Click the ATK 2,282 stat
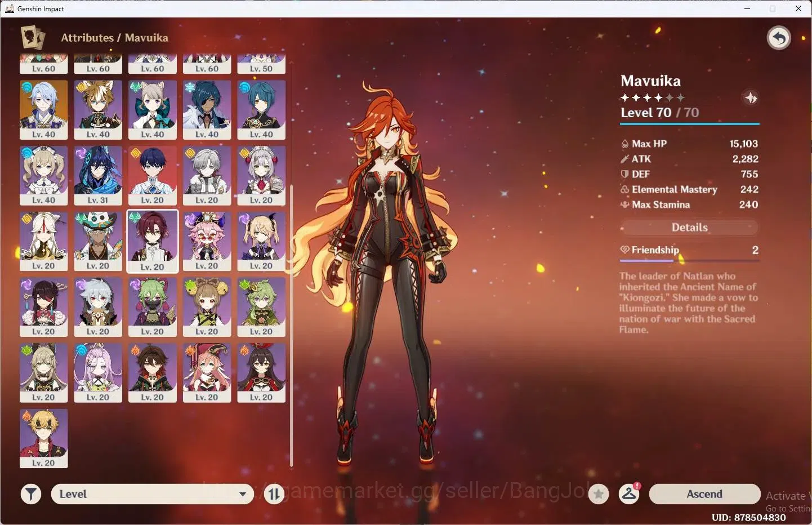 coord(689,159)
